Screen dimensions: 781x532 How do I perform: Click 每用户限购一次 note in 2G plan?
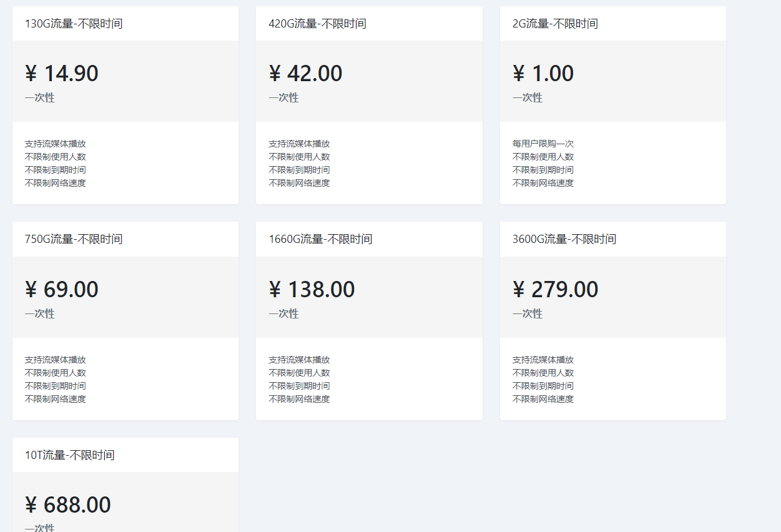(543, 144)
